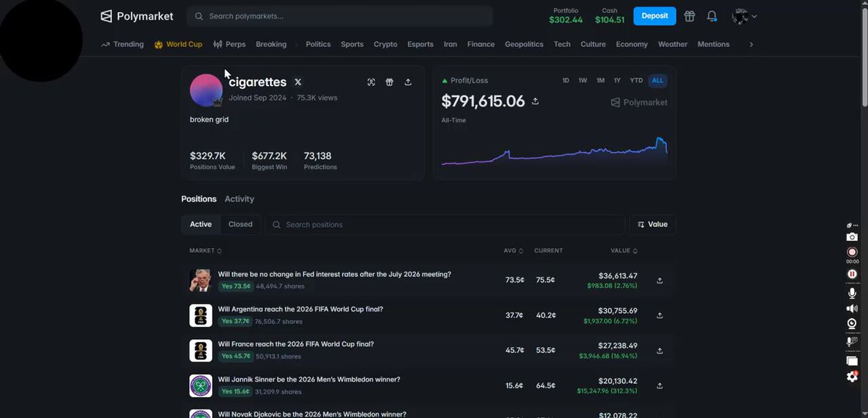868x418 pixels.
Task: Sort positions by the VALUE column header
Action: [x=624, y=251]
